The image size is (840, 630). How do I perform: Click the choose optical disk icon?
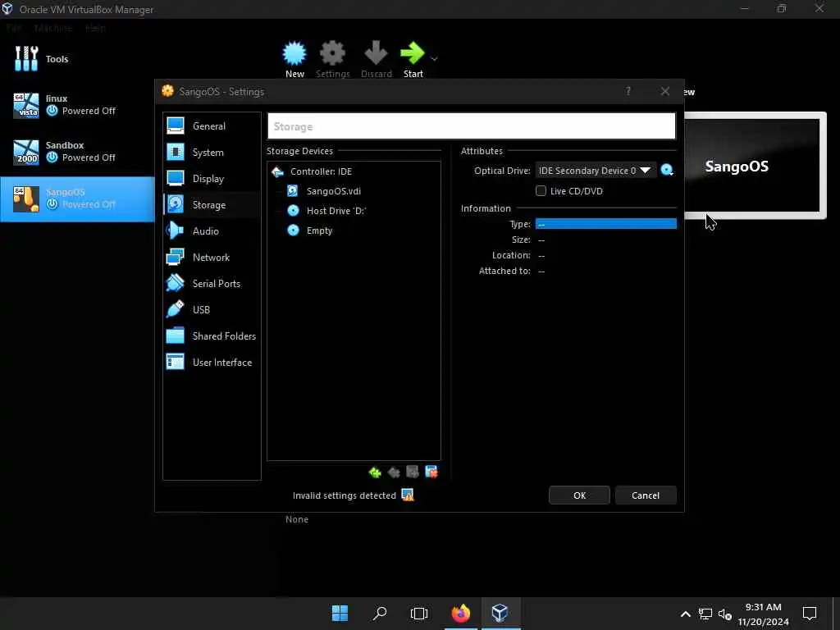pyautogui.click(x=667, y=171)
